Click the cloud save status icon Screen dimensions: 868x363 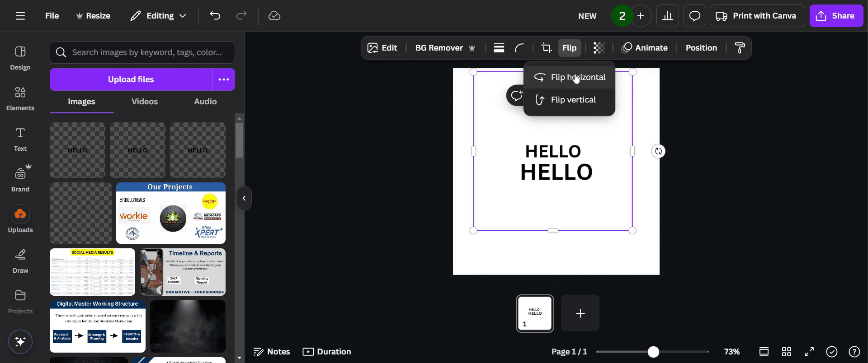[x=274, y=16]
